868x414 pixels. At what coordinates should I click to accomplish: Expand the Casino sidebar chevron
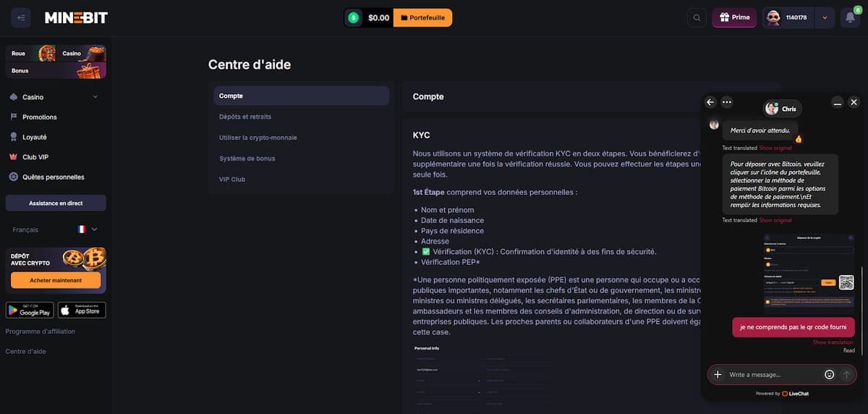tap(95, 97)
